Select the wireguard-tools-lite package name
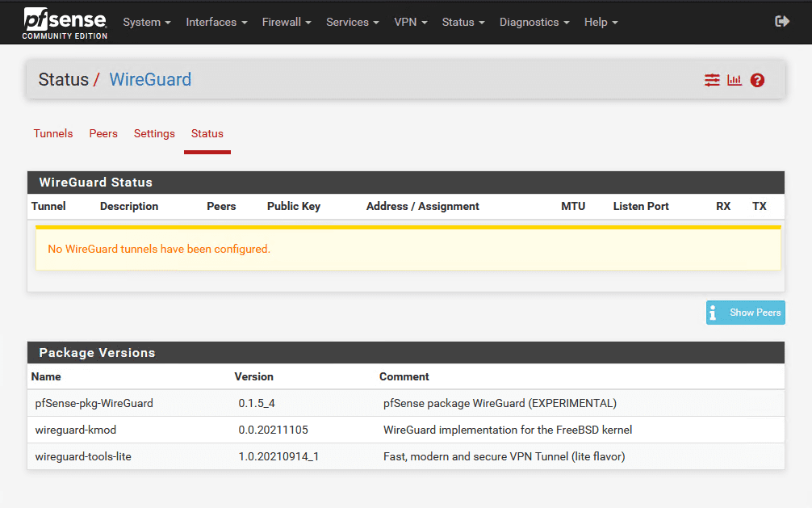This screenshot has width=812, height=508. [x=83, y=456]
